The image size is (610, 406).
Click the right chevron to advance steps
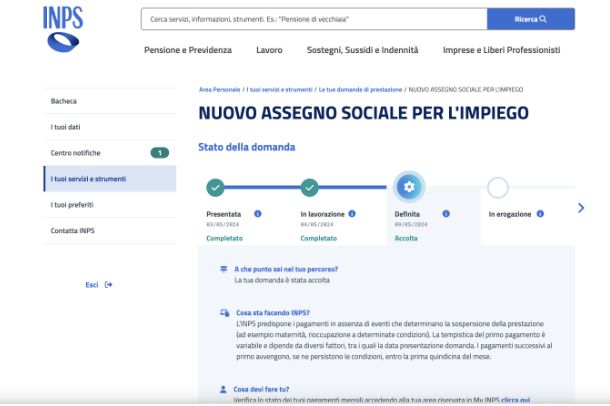(581, 208)
